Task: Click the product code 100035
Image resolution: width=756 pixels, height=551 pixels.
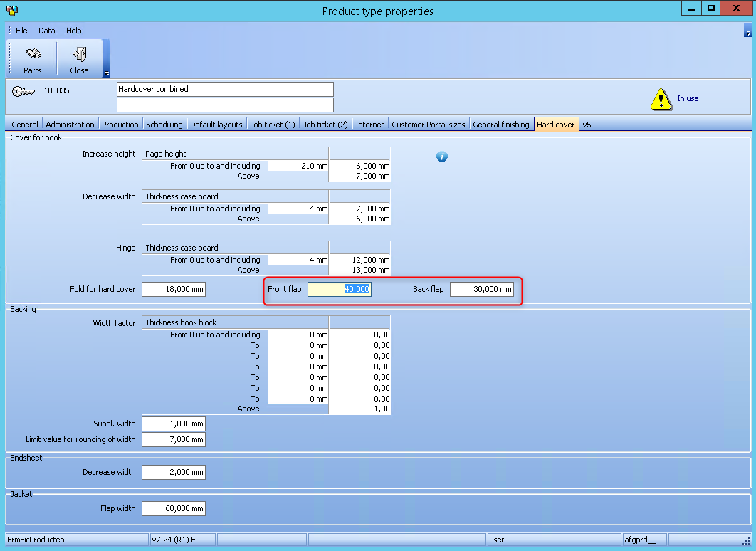Action: [x=56, y=90]
